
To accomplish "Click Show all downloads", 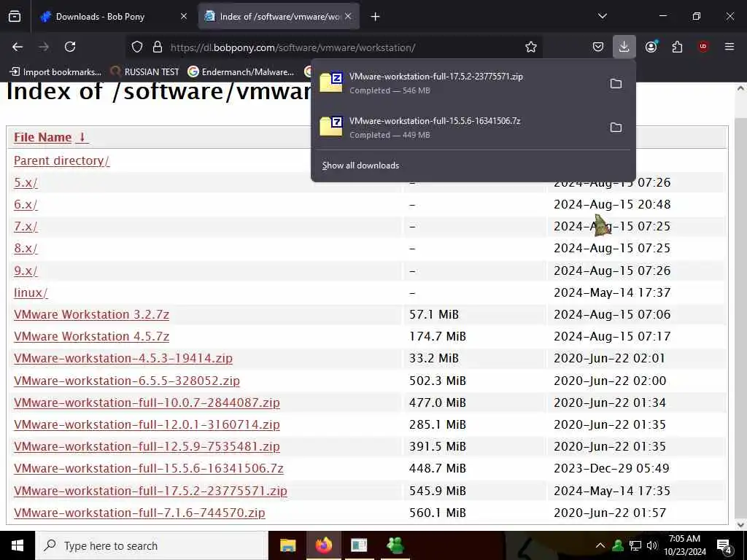I will pyautogui.click(x=360, y=166).
